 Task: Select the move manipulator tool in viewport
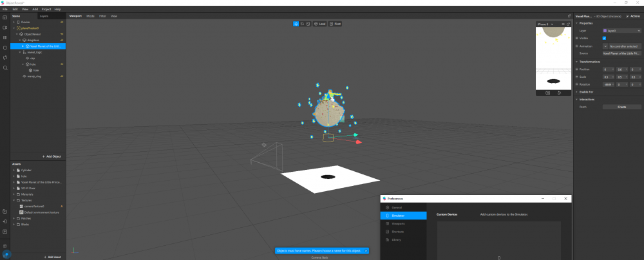[296, 24]
